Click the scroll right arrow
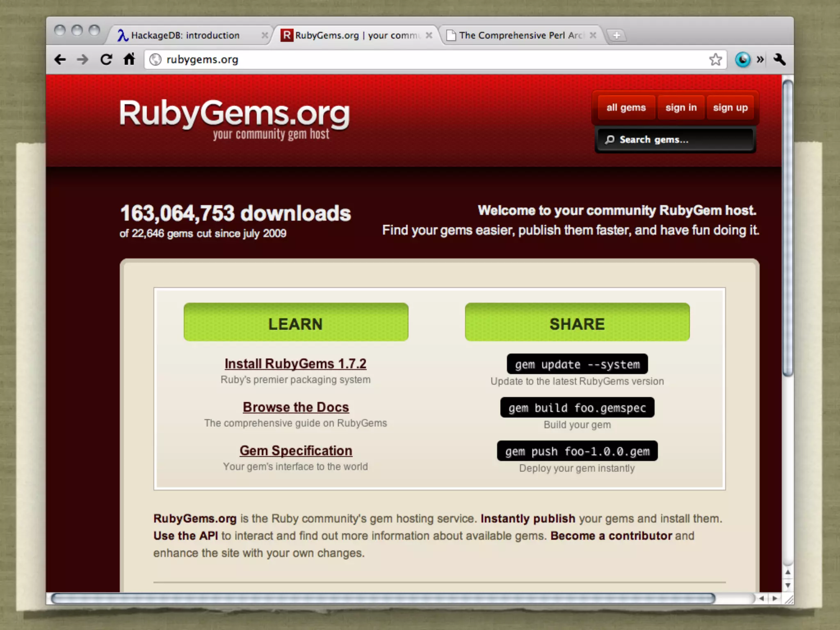 (774, 598)
